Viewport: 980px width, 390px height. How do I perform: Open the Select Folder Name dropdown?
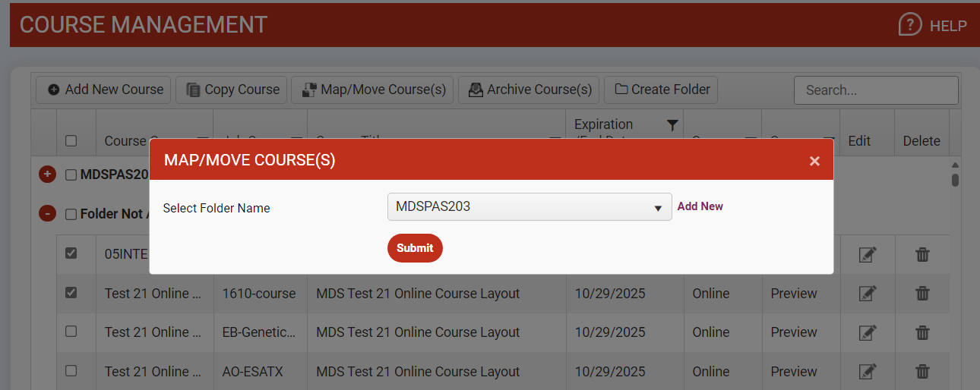tap(529, 206)
